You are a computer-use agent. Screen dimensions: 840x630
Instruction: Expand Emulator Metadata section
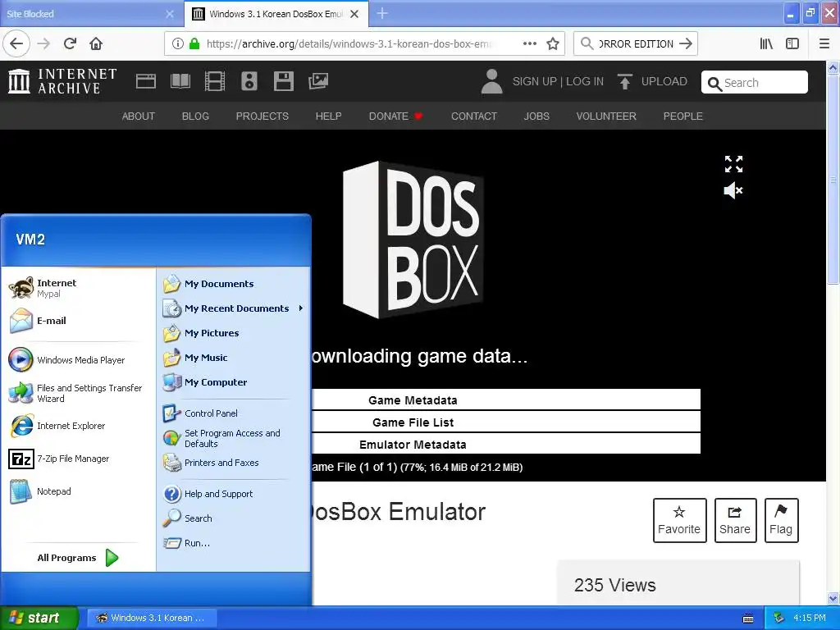[x=505, y=444]
